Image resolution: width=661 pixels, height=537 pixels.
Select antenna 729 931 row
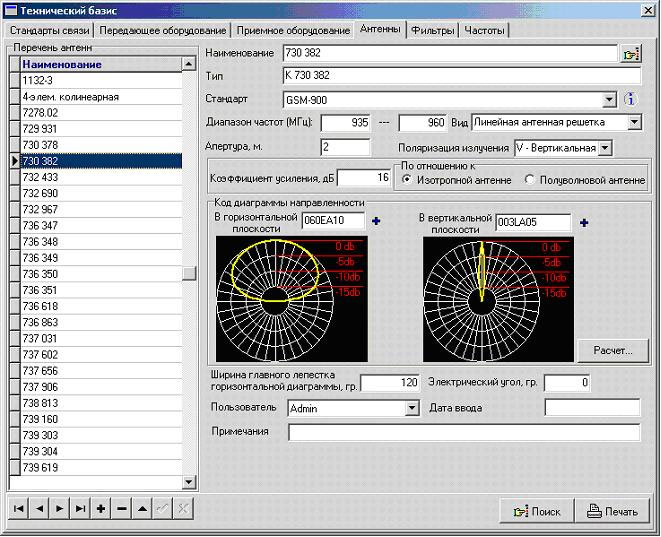tap(101, 129)
